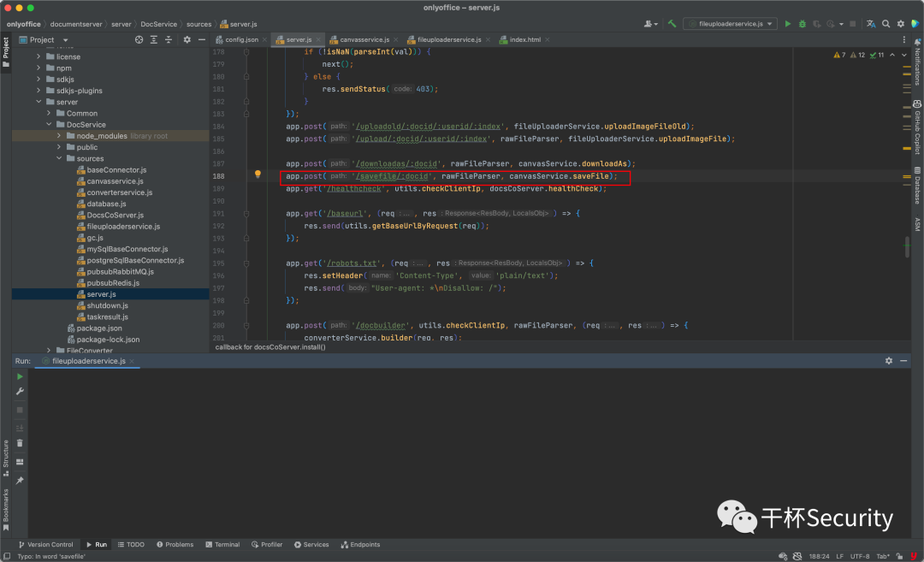Pin the Run tab with pin icon
924x562 pixels.
pos(20,481)
